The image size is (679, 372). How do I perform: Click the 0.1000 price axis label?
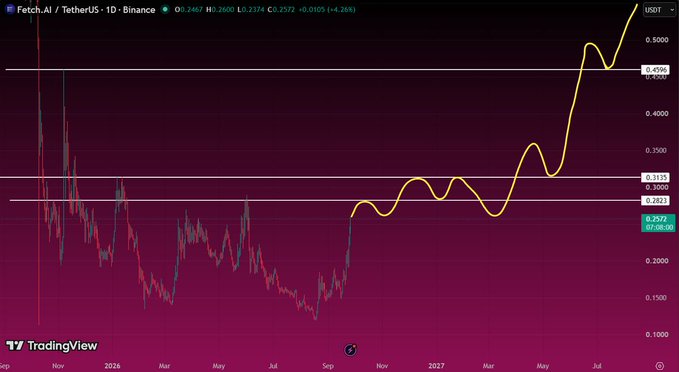click(657, 335)
